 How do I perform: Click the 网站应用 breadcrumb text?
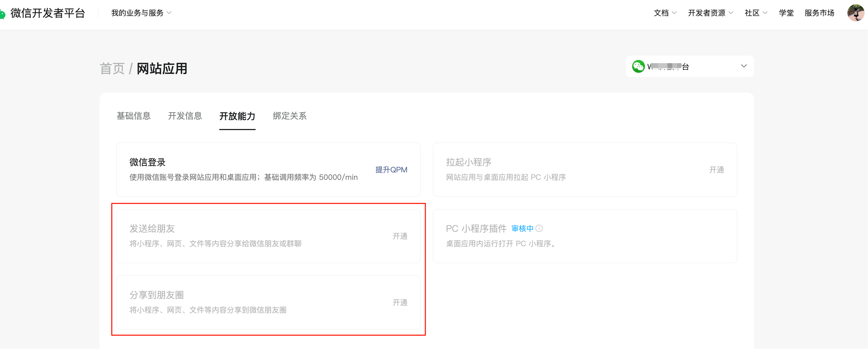coord(162,69)
